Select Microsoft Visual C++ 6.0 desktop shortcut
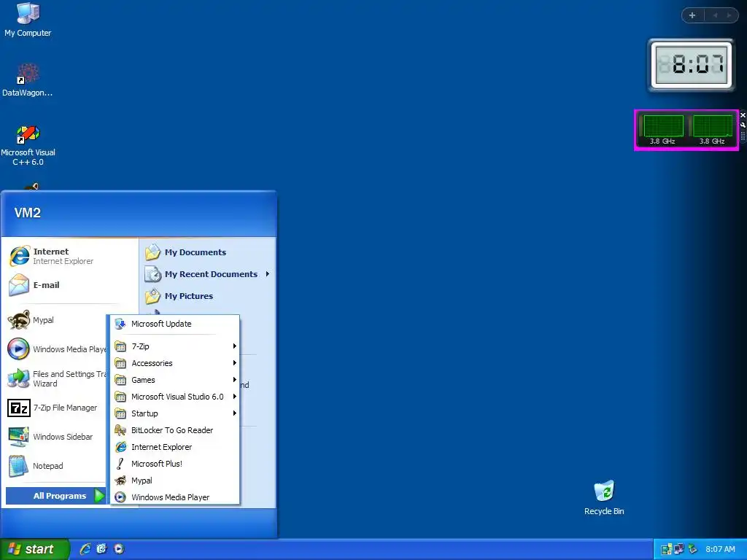 28,145
